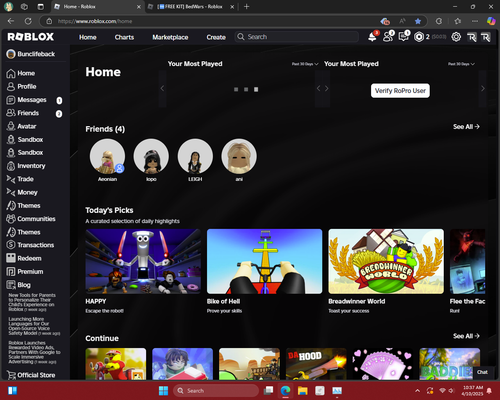
Task: Open Create in the top navigation
Action: [216, 37]
